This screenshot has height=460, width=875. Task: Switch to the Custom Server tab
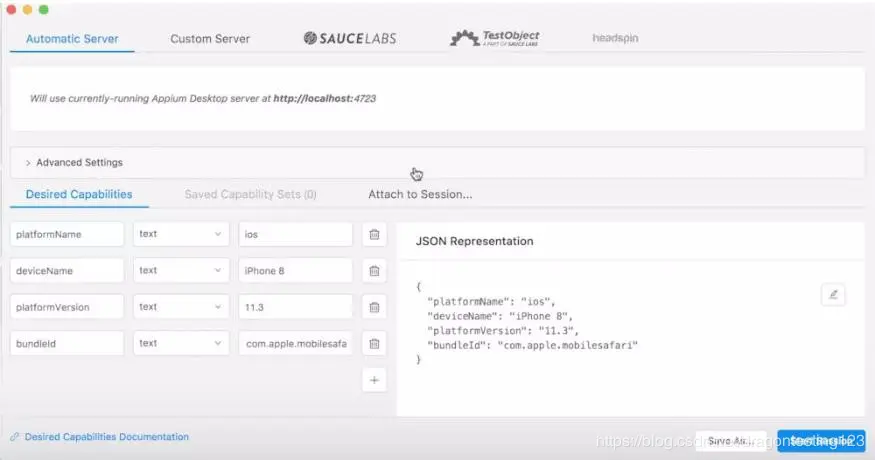point(210,39)
